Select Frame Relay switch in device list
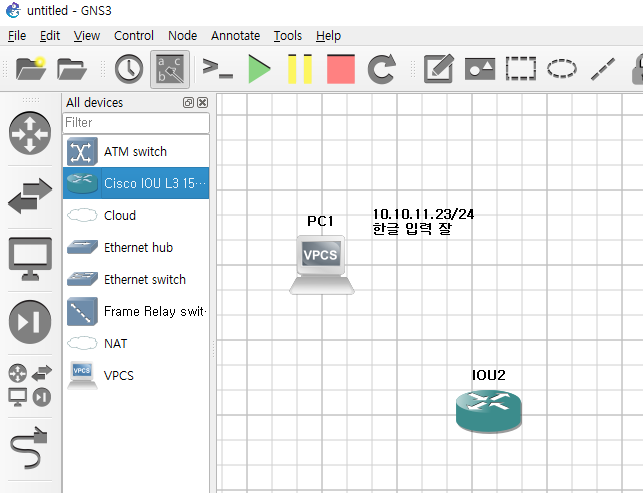The height and width of the screenshot is (493, 643). [136, 311]
